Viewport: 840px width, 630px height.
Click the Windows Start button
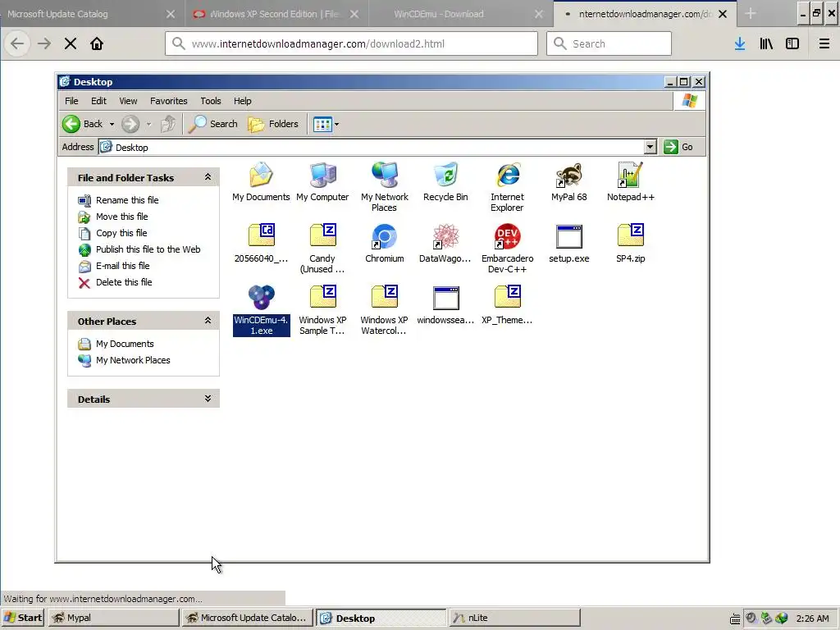tap(23, 618)
